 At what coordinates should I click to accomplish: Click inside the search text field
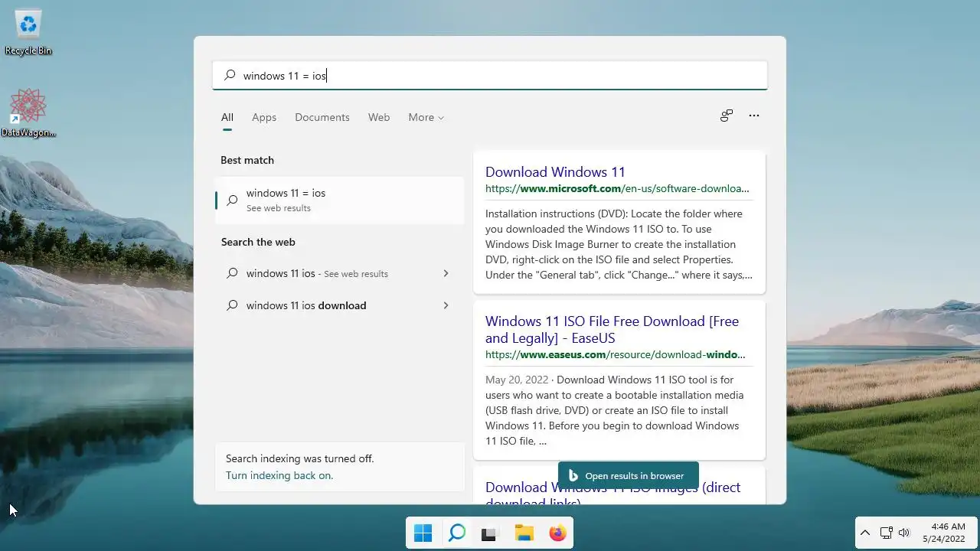click(490, 75)
